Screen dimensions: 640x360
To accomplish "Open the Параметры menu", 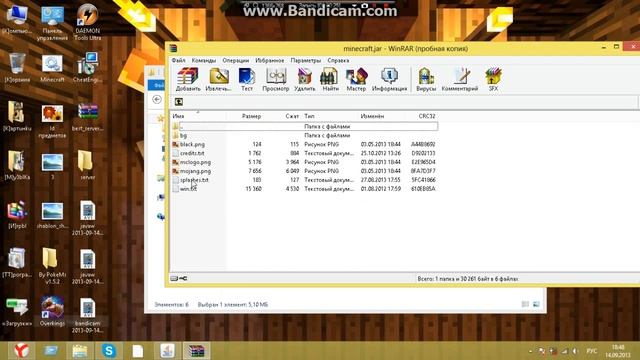I will pyautogui.click(x=306, y=60).
